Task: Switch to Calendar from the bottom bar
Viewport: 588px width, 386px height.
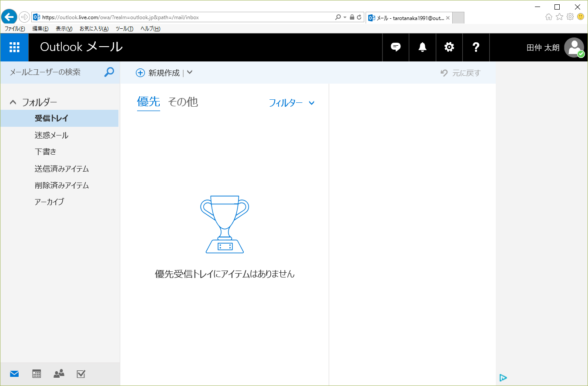Action: [37, 374]
